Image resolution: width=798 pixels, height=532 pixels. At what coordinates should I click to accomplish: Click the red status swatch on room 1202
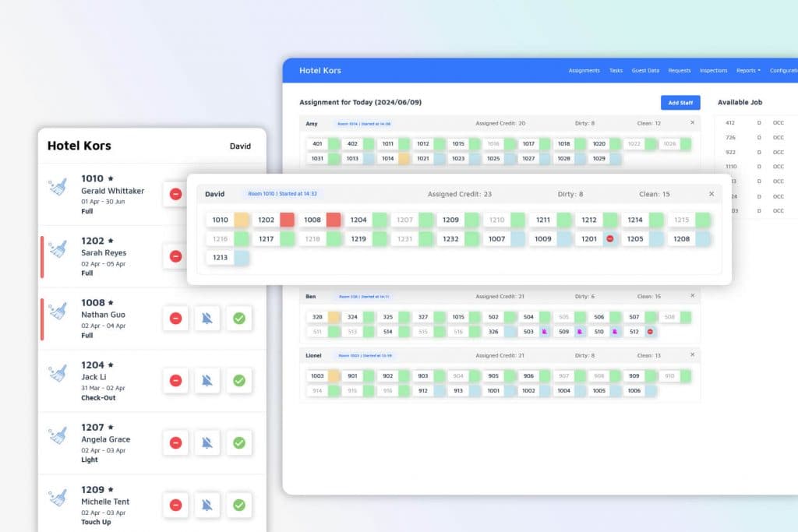tap(287, 220)
